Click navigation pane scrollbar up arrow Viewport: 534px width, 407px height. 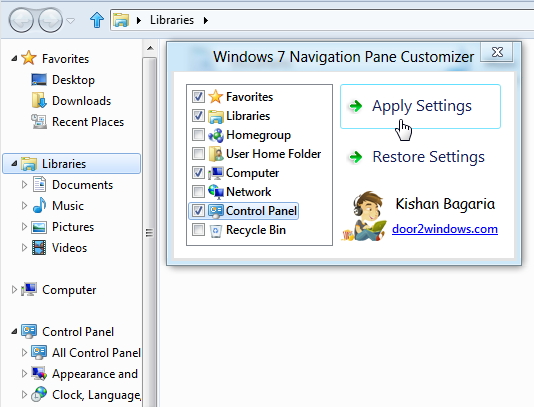[150, 48]
